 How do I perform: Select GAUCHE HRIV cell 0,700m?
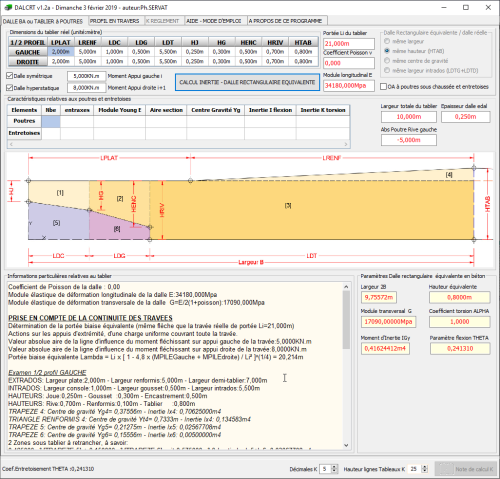275,52
